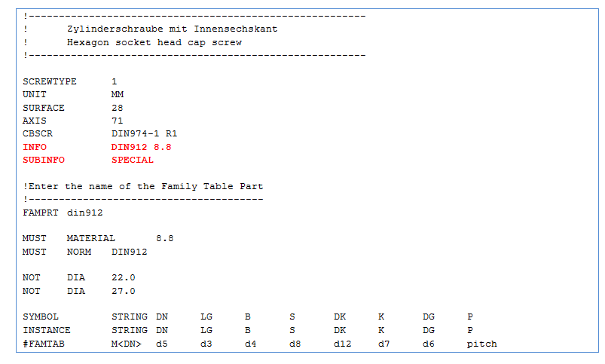Screen dimensions: 605x364
Task: Click the NOT DIA value 22.0
Action: (124, 277)
